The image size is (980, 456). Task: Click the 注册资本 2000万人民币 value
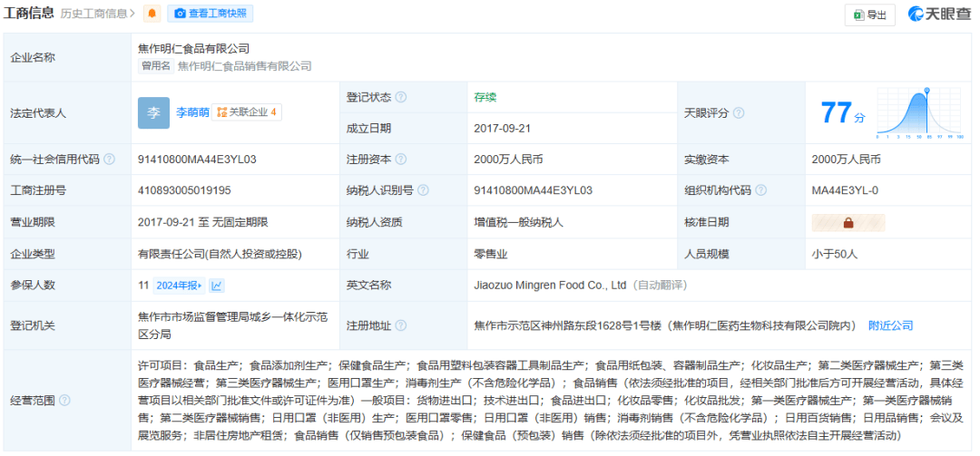[508, 160]
